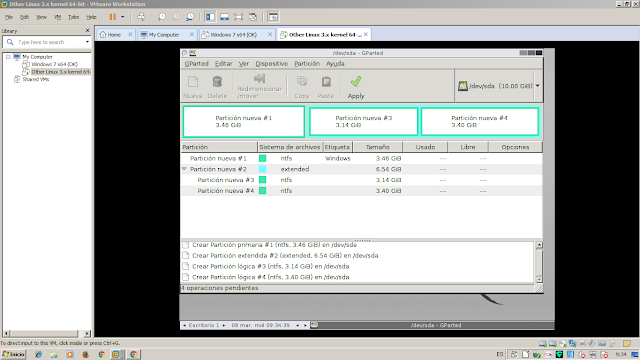Pause the VM with the orange pause icon

[113, 17]
